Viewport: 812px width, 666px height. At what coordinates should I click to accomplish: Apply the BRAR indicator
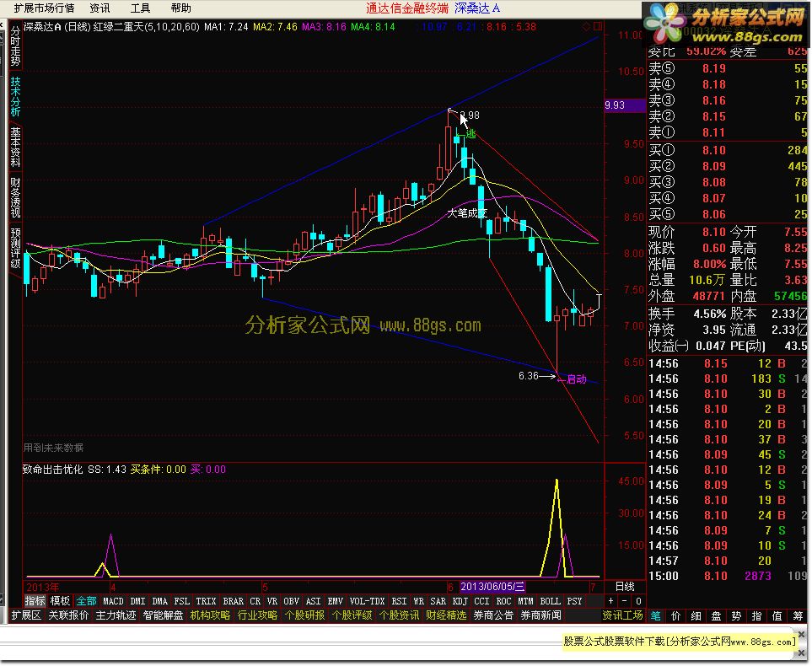(233, 601)
